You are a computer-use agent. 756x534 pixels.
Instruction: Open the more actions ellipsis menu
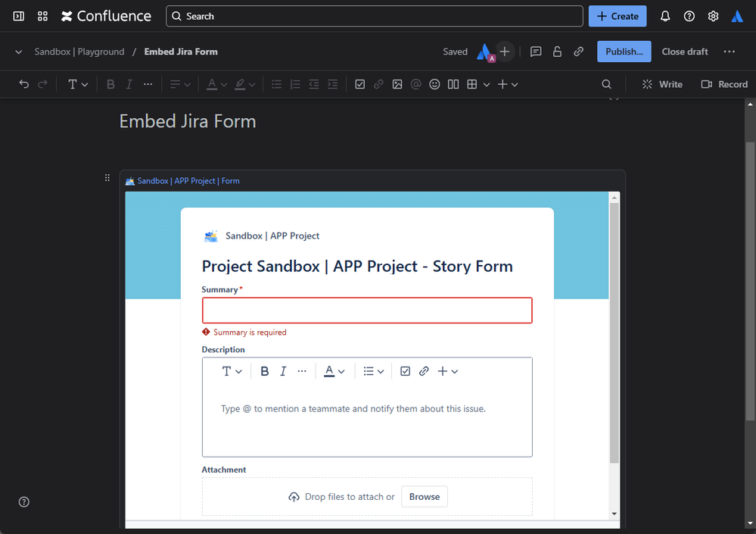pyautogui.click(x=729, y=52)
